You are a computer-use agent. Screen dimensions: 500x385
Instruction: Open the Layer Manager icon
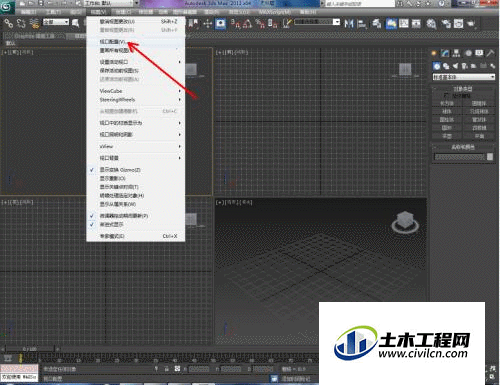point(377,24)
